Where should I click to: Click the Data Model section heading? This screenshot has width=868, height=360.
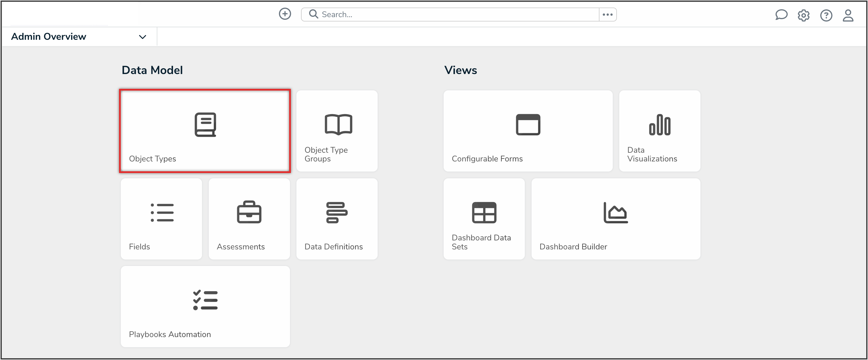coord(152,70)
